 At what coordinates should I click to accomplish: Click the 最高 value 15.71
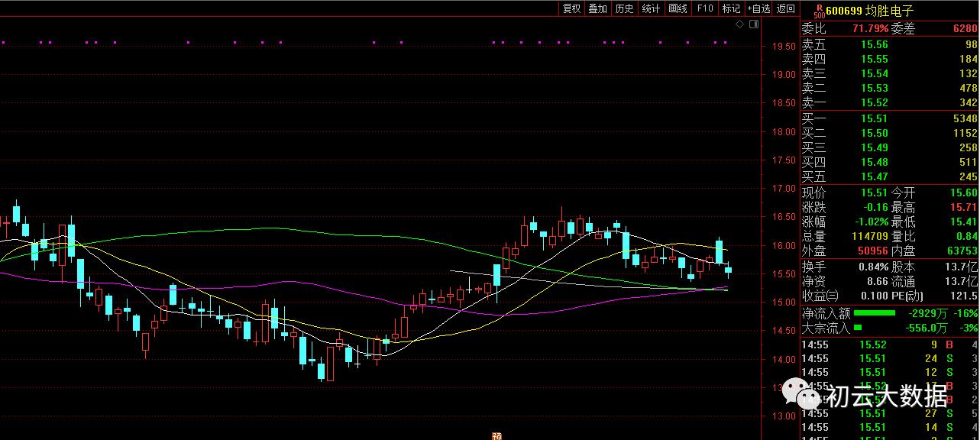964,207
